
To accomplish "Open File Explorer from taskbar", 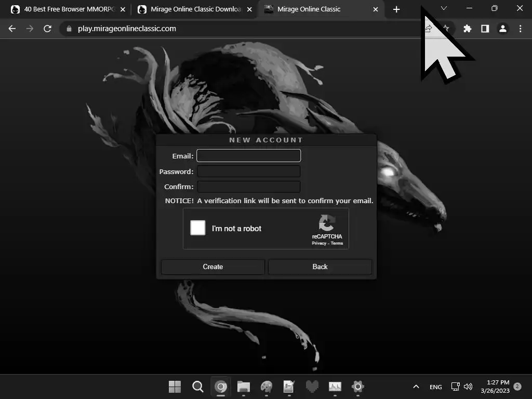I will [x=244, y=387].
